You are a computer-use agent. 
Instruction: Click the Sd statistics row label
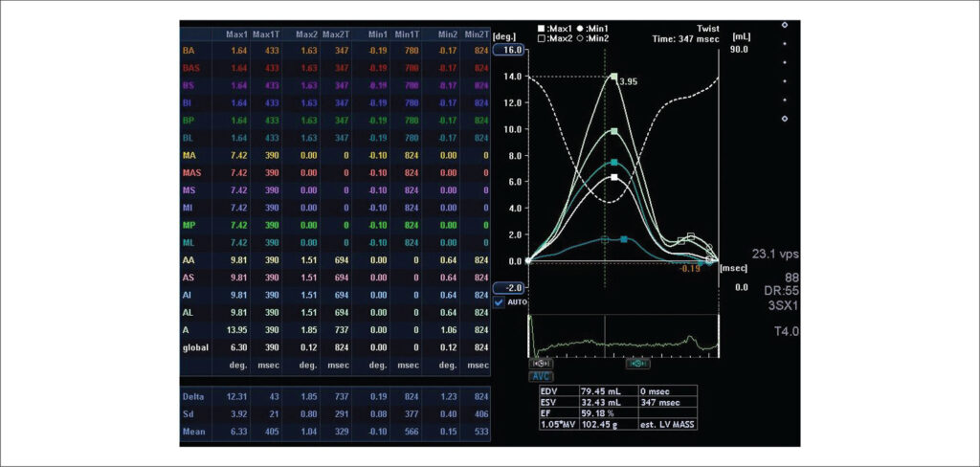pos(188,413)
